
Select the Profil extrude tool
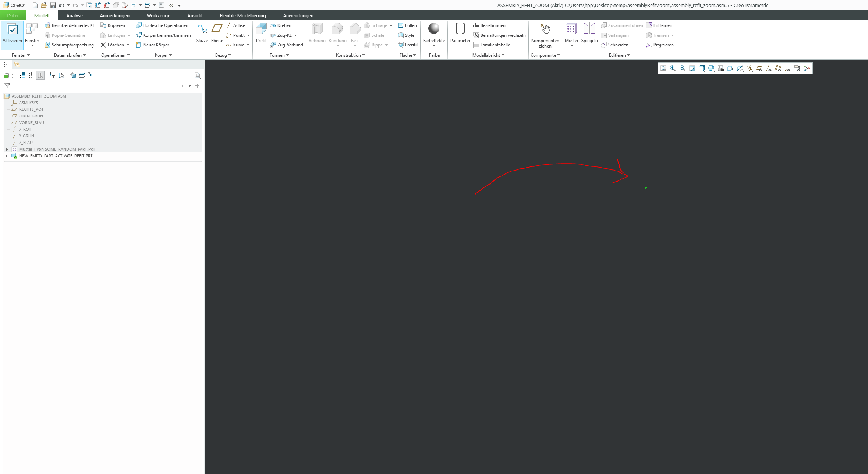(x=261, y=33)
